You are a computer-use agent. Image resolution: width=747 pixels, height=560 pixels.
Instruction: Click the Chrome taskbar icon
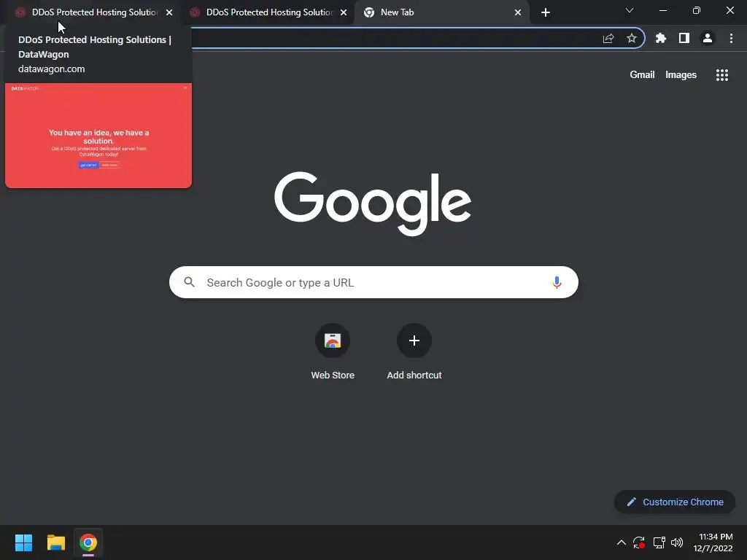click(x=88, y=542)
